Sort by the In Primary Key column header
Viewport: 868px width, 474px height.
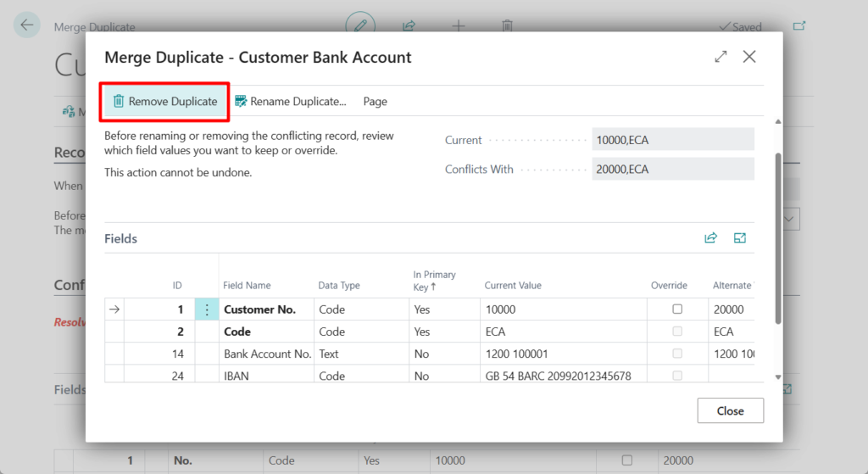(x=434, y=280)
